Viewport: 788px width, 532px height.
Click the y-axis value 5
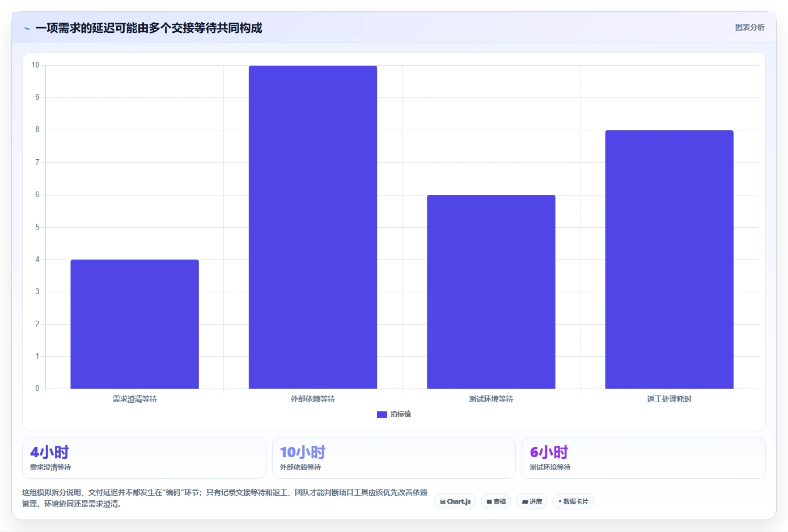[37, 227]
